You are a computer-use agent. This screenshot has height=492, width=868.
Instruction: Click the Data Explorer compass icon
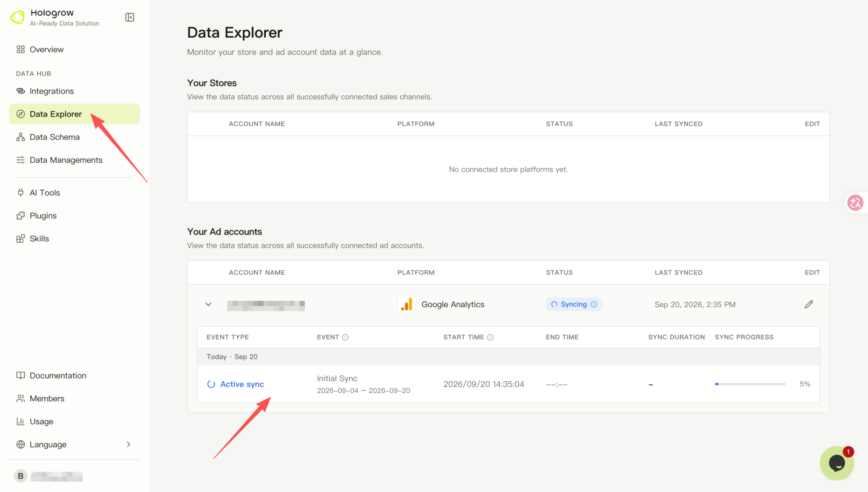(20, 114)
